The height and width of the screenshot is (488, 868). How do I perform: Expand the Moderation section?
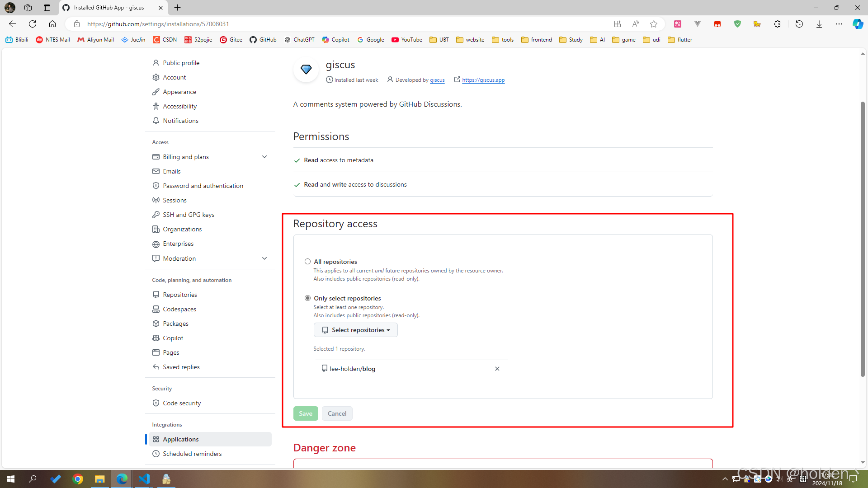264,258
